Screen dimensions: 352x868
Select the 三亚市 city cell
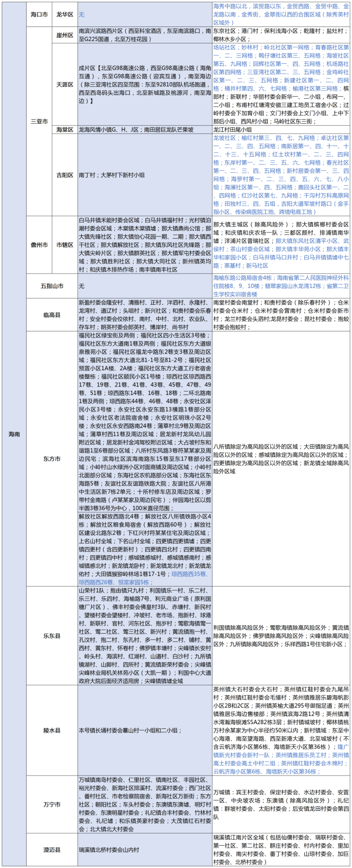tap(39, 121)
